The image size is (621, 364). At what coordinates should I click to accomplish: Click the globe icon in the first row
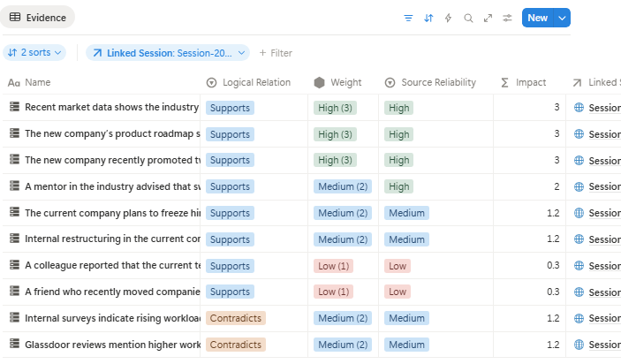click(x=579, y=108)
